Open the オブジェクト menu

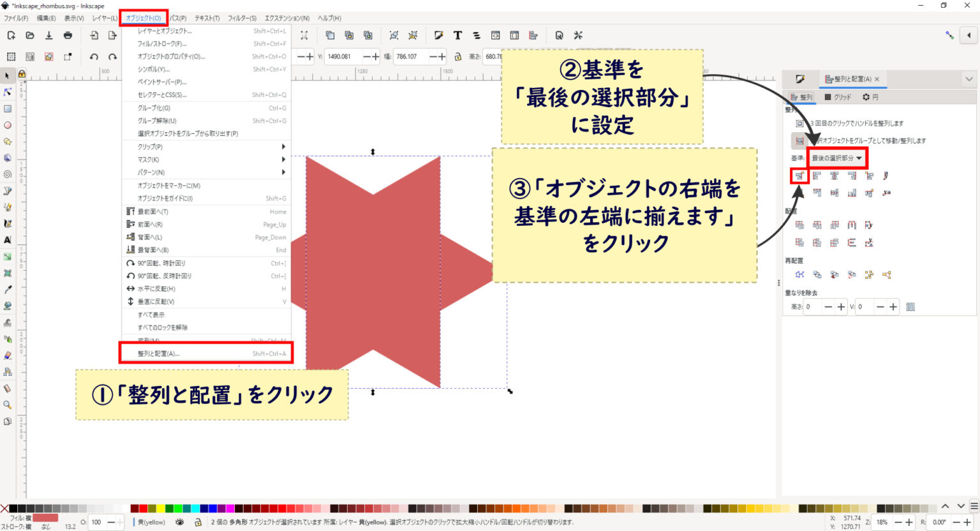(145, 18)
